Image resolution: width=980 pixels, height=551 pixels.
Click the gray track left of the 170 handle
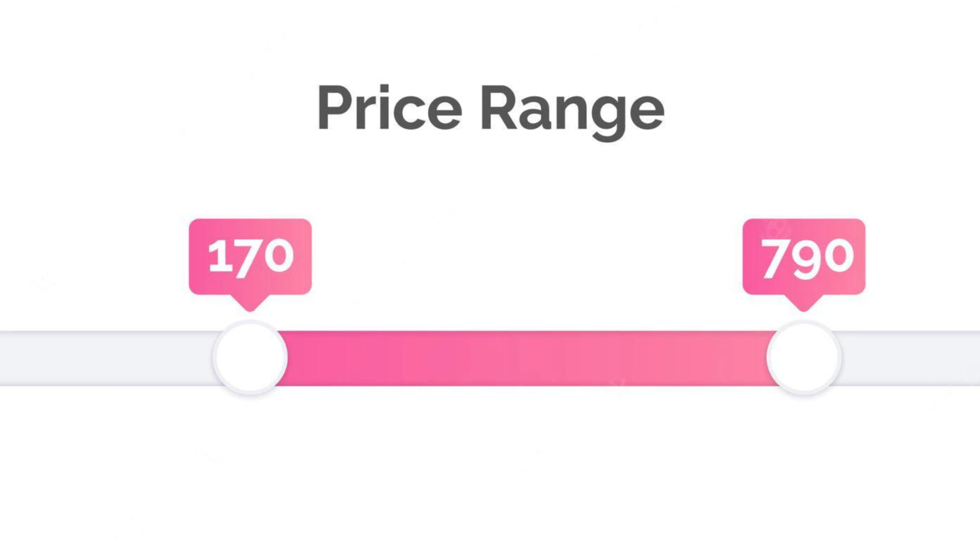[107, 358]
